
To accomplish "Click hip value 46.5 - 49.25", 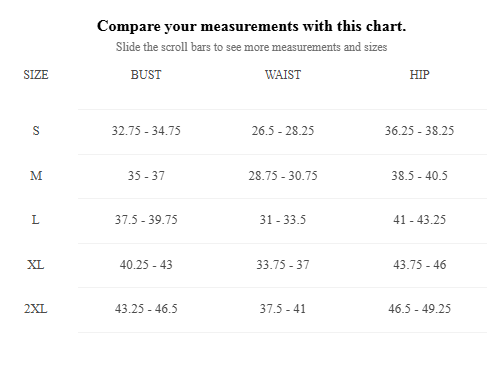I will 419,309.
